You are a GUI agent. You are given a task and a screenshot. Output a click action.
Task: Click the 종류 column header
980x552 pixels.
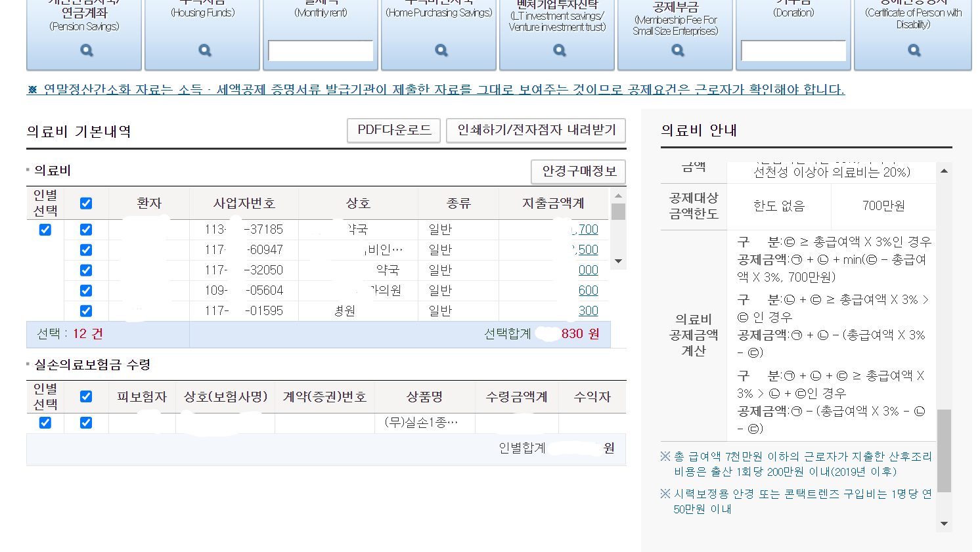click(458, 203)
